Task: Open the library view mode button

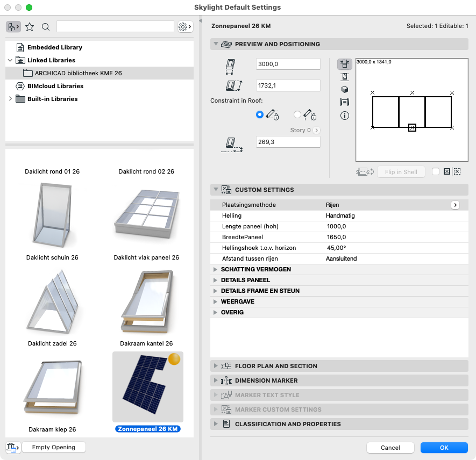Action: 13,27
